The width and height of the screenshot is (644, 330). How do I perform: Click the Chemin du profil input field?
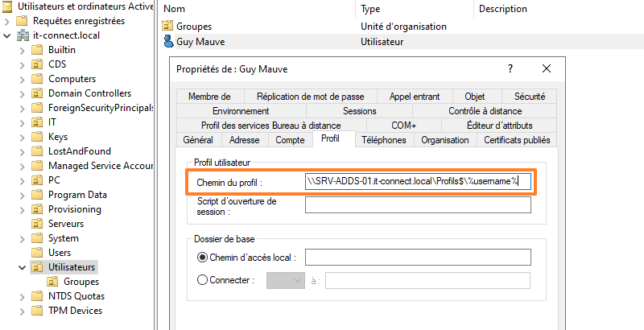[x=418, y=182]
